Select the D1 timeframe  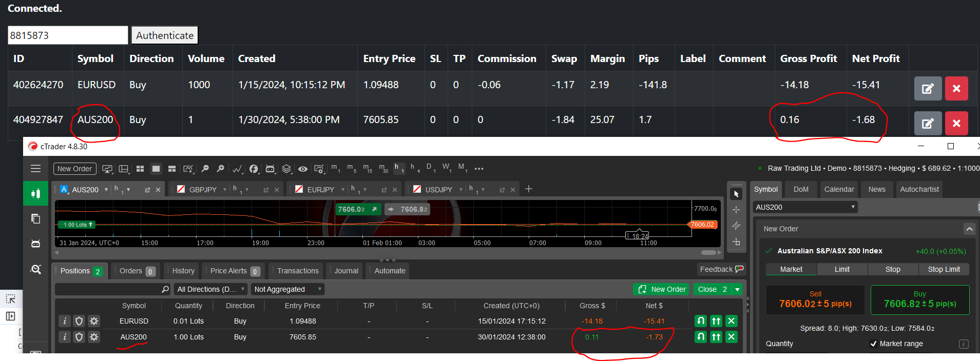430,168
